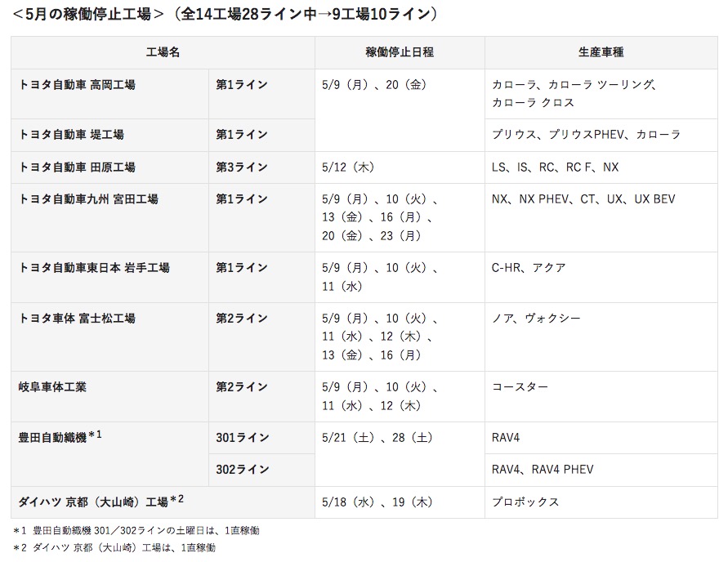Click the 301ライン cell
The image size is (728, 562).
[261, 438]
